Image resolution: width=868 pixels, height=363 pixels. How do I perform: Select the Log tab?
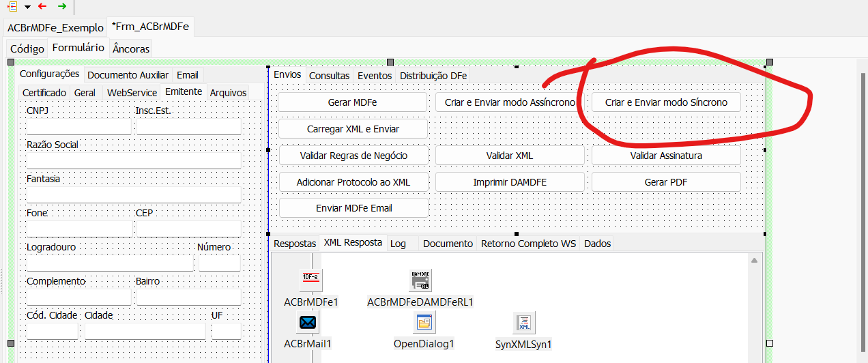[398, 244]
